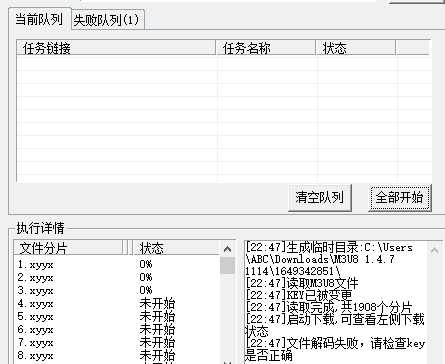Click 0% status of 1.xyyx
The height and width of the screenshot is (364, 445).
pyautogui.click(x=146, y=264)
